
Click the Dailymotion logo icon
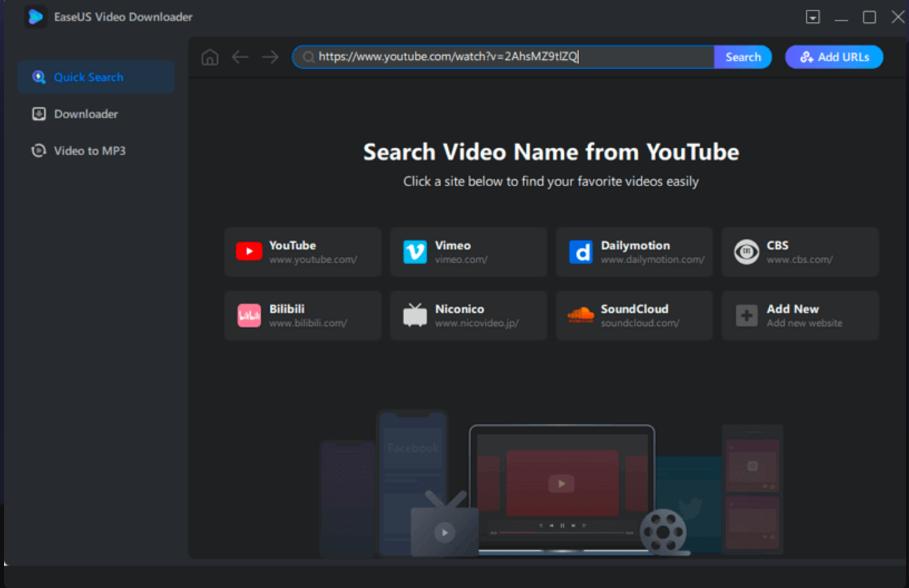point(581,252)
